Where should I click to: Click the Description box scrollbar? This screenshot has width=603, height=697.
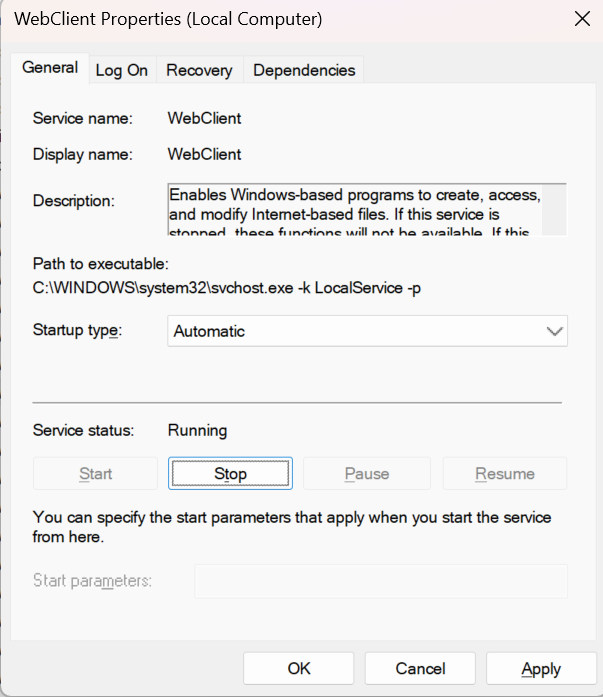pos(554,210)
